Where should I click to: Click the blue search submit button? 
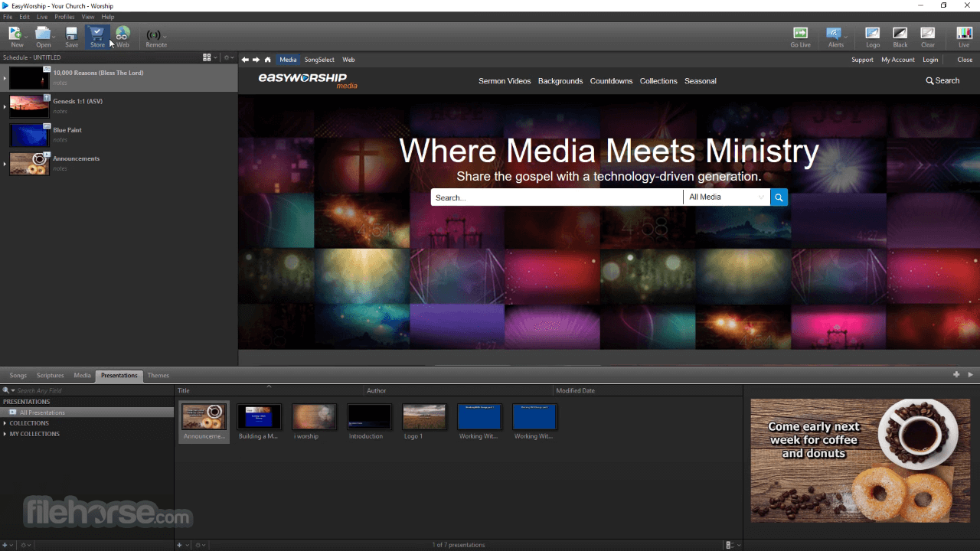779,197
